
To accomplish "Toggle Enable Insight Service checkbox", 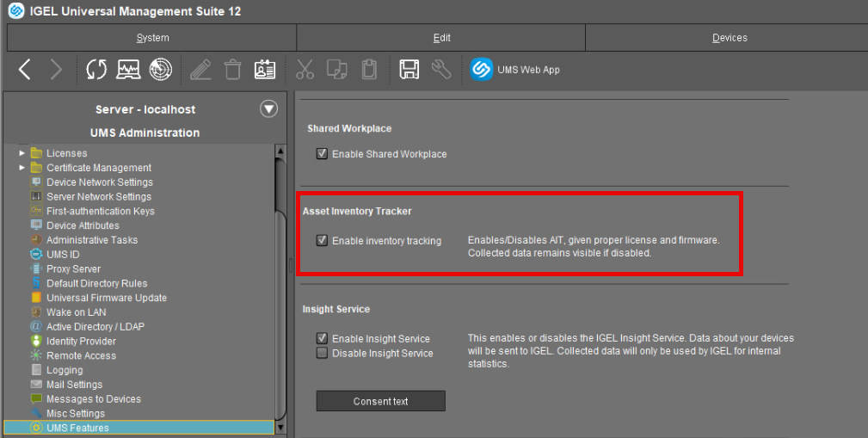I will coord(323,339).
